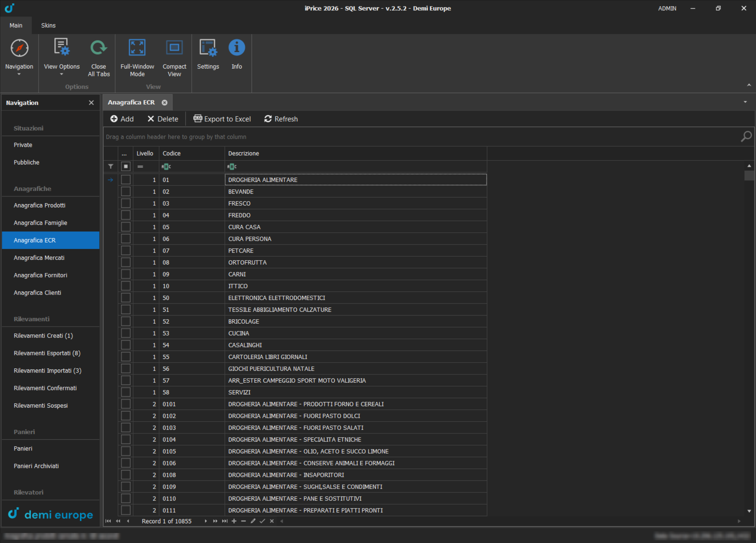This screenshot has height=543, width=756.
Task: Show the Info dialog
Action: click(237, 54)
